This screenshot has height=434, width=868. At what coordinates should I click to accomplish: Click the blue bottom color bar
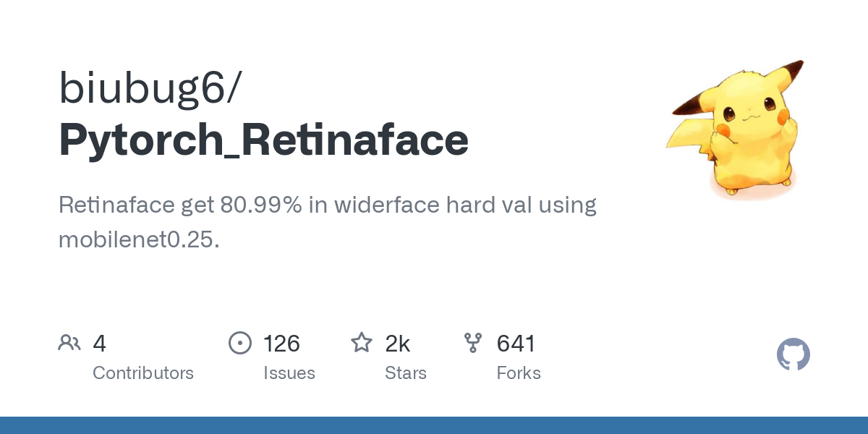click(434, 425)
